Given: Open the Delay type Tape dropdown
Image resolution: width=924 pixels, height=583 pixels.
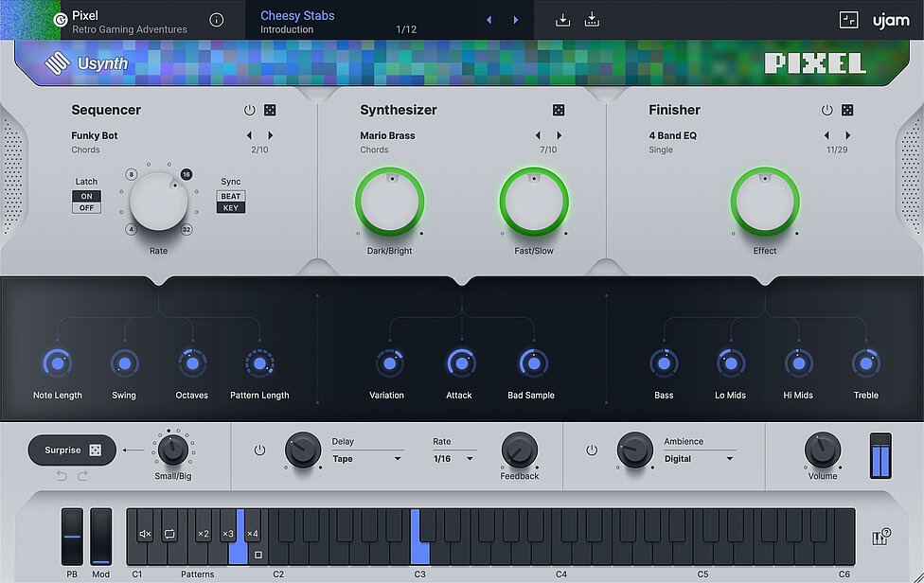Looking at the screenshot, I should click(x=366, y=459).
